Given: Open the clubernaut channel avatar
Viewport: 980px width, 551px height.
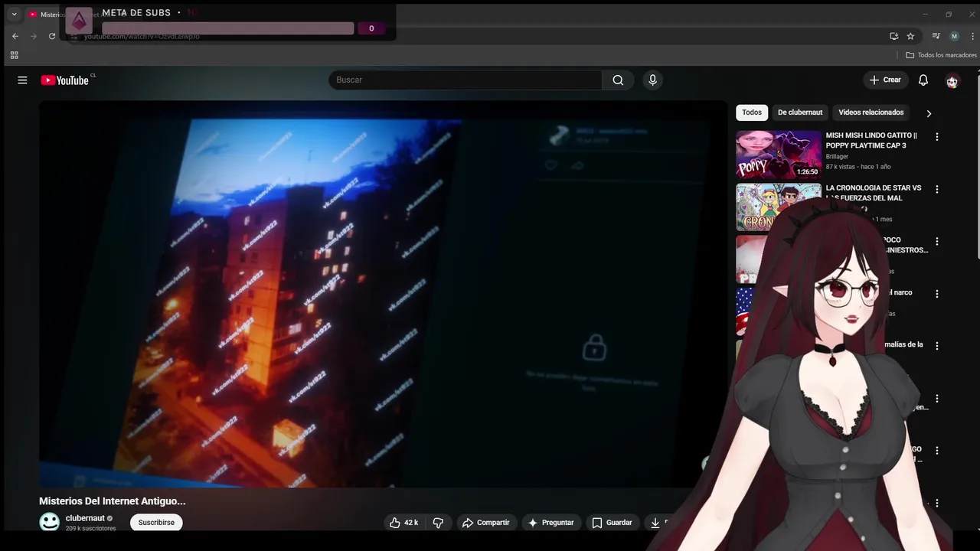Looking at the screenshot, I should pyautogui.click(x=50, y=522).
